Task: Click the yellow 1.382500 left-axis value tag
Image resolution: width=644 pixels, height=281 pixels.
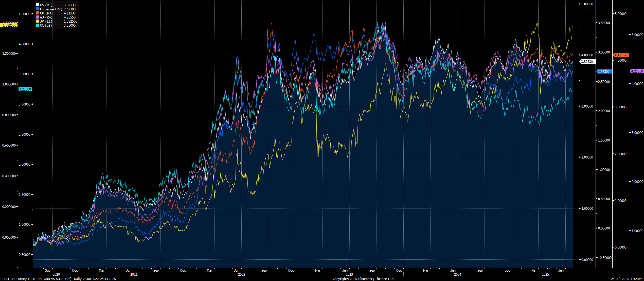Action: (x=9, y=25)
